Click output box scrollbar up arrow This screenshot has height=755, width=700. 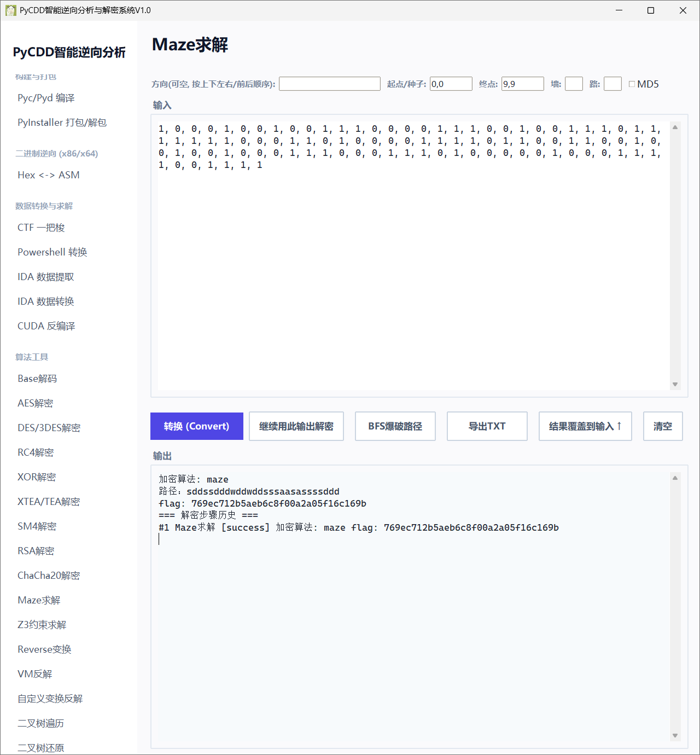tap(675, 478)
